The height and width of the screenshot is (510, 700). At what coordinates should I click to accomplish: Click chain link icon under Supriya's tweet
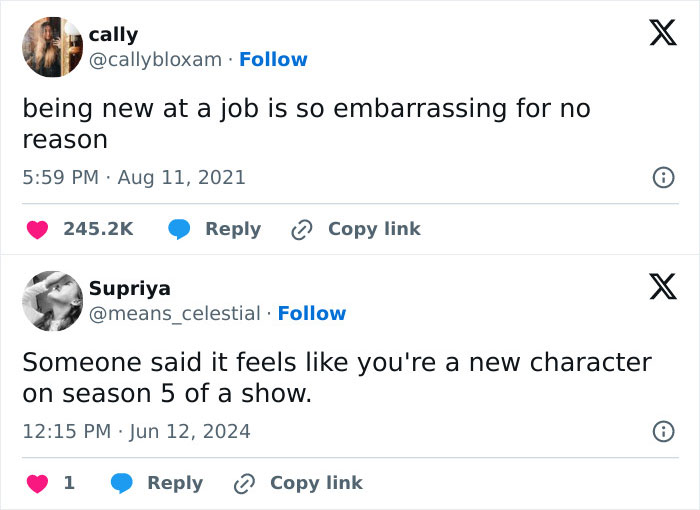pyautogui.click(x=242, y=483)
